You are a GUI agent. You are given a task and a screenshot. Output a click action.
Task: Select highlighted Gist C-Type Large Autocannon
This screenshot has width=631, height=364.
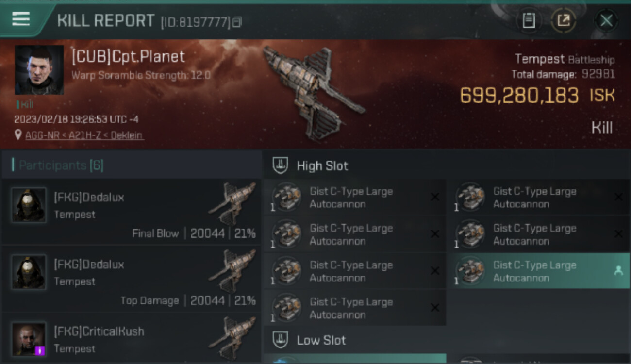click(x=539, y=271)
